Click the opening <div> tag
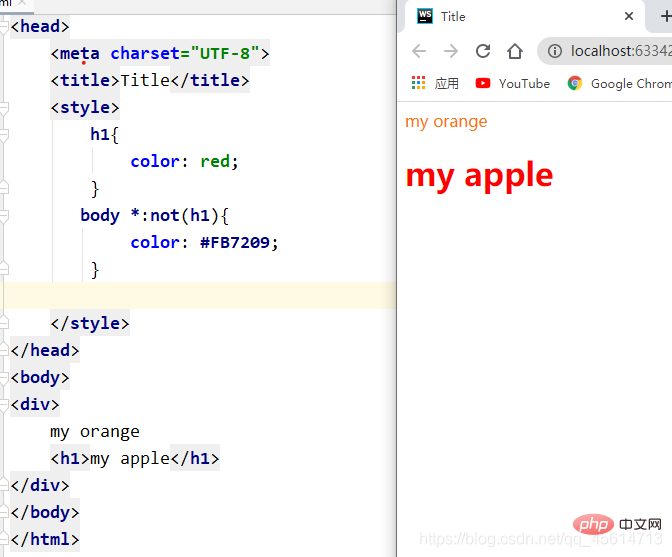This screenshot has height=557, width=672. [35, 404]
